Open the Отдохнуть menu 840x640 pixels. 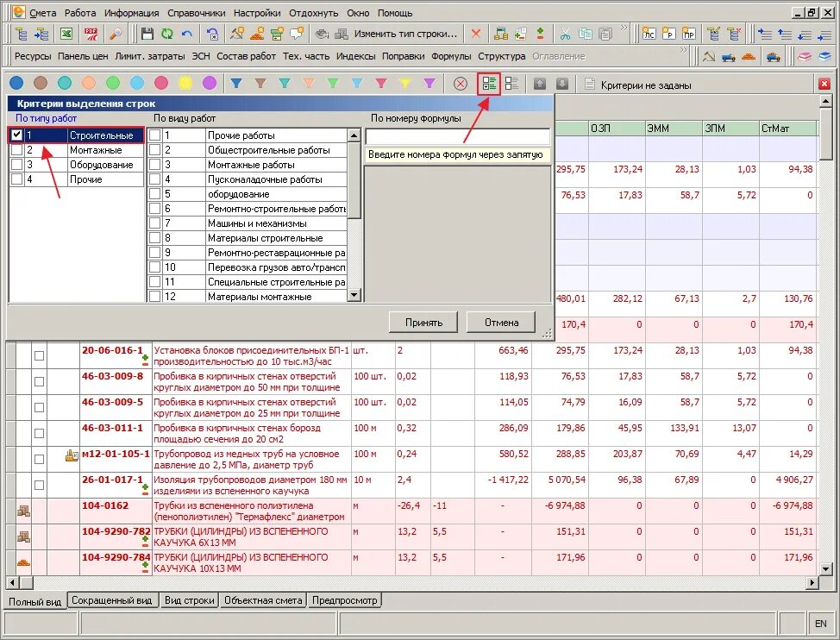(x=313, y=13)
